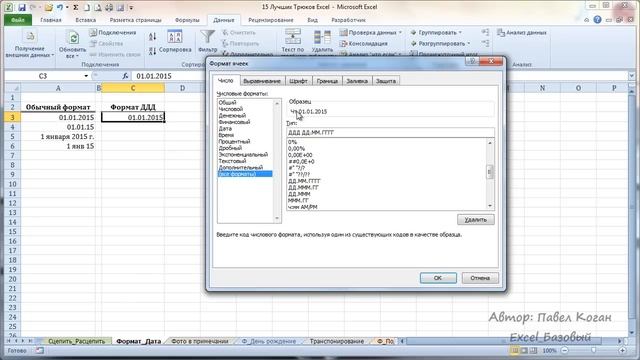
Task: Click the Refresh All icon (Обновить все)
Action: 73,38
